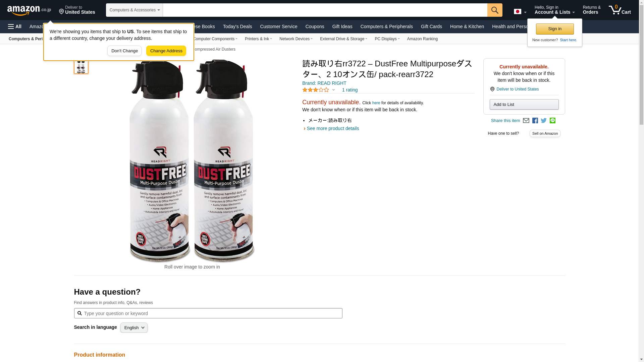
Task: Open the Add to List button
Action: coord(524,105)
